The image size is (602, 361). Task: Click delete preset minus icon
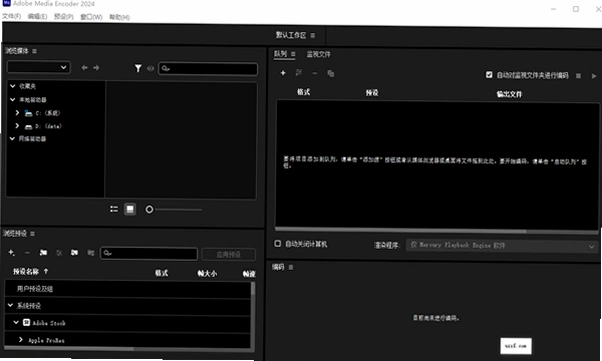pos(27,253)
